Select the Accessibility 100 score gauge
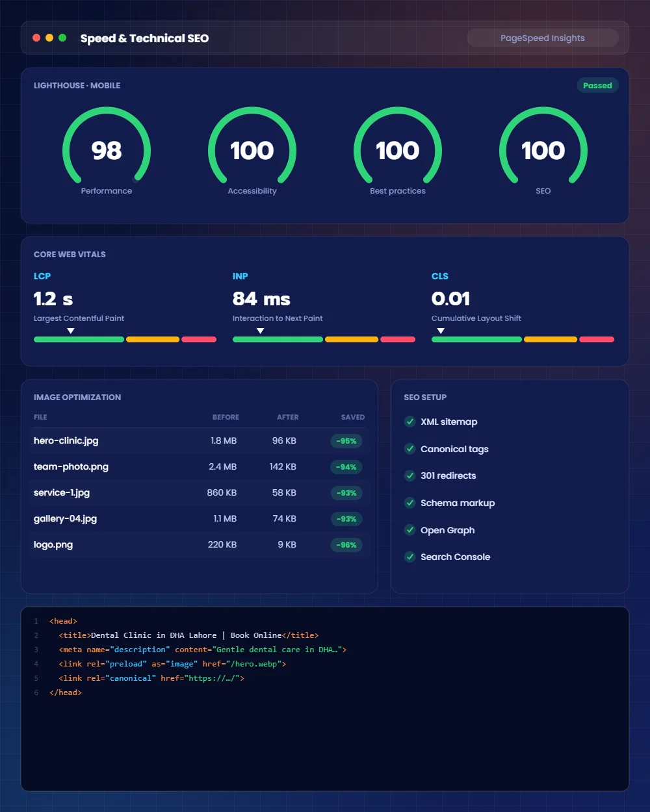This screenshot has width=650, height=812. point(252,151)
